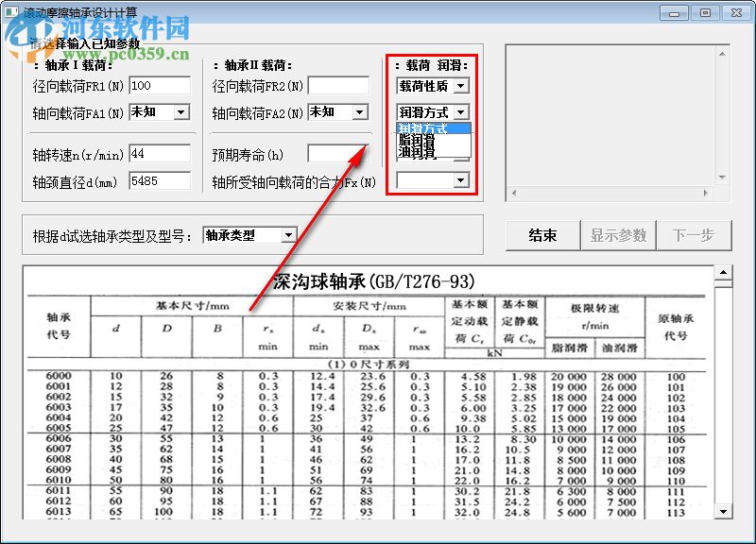Viewport: 756px width, 544px height.
Task: Click the 结束 end button
Action: 542,235
